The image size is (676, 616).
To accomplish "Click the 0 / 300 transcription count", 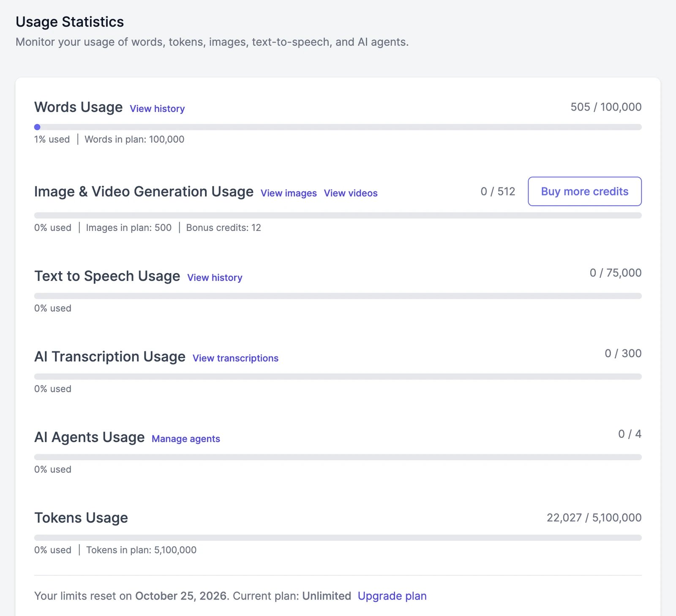I will click(623, 353).
